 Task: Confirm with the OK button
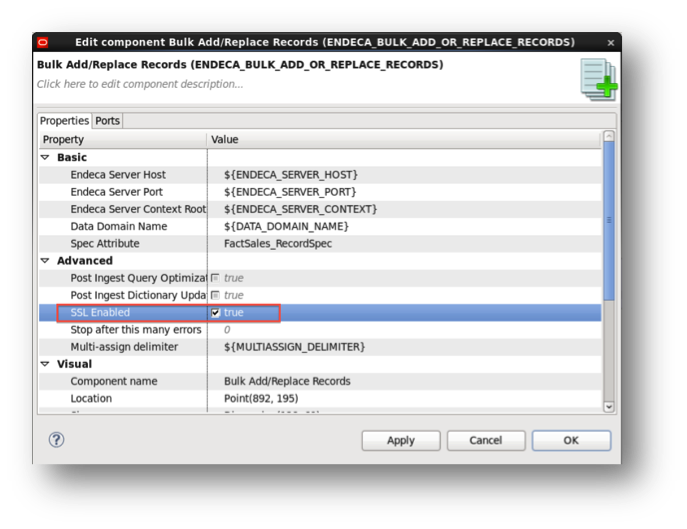click(571, 440)
